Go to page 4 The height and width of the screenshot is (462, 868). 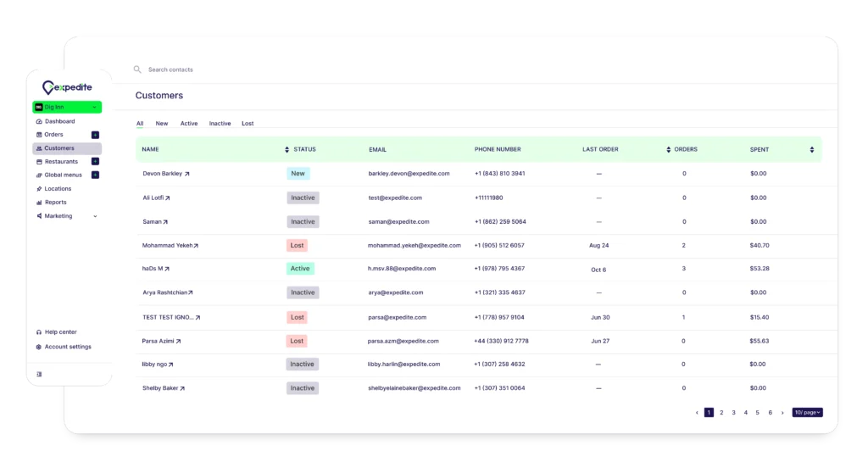click(x=746, y=413)
